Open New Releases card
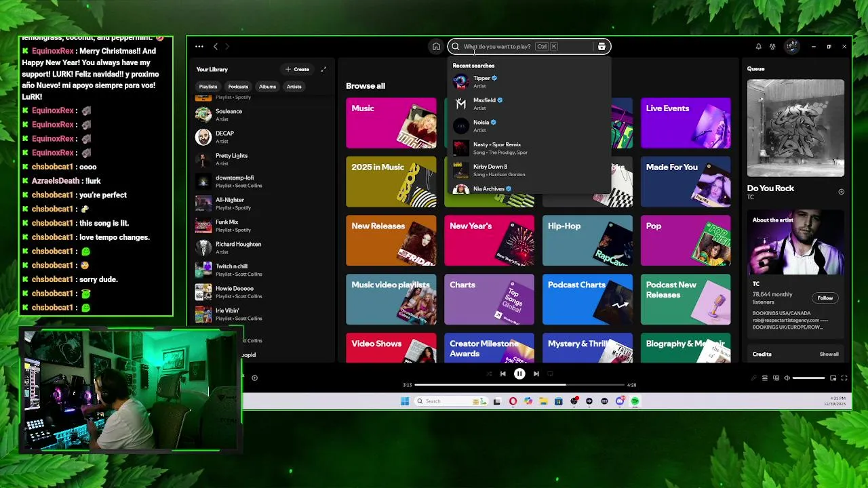This screenshot has width=868, height=488. point(391,241)
